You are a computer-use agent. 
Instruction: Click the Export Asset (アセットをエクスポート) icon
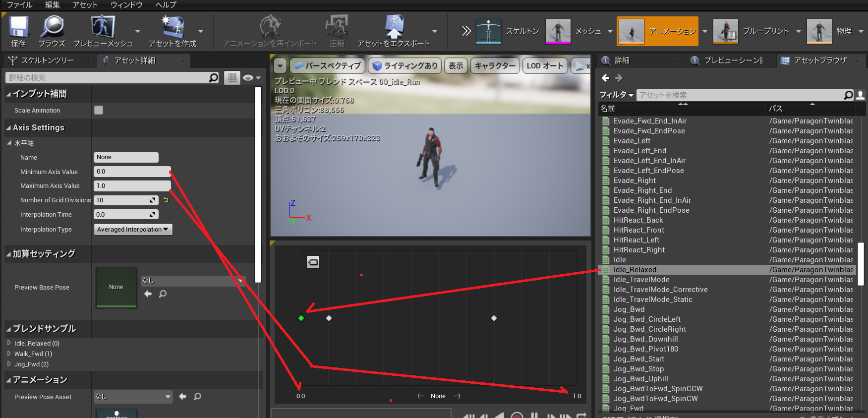(394, 27)
